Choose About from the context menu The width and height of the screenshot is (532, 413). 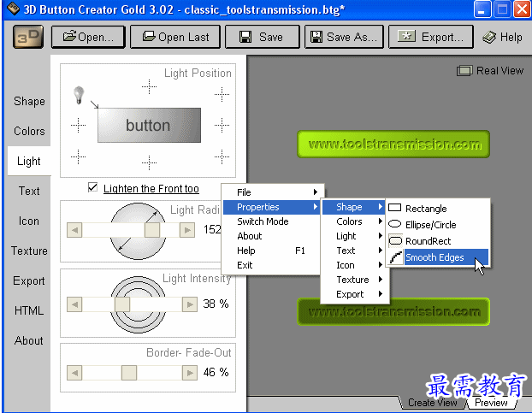[271, 236]
